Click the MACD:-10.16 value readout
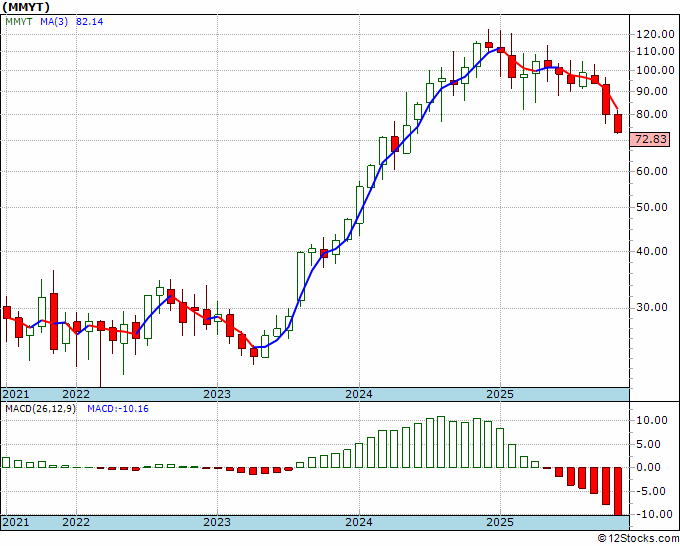The image size is (680, 546). [x=118, y=408]
